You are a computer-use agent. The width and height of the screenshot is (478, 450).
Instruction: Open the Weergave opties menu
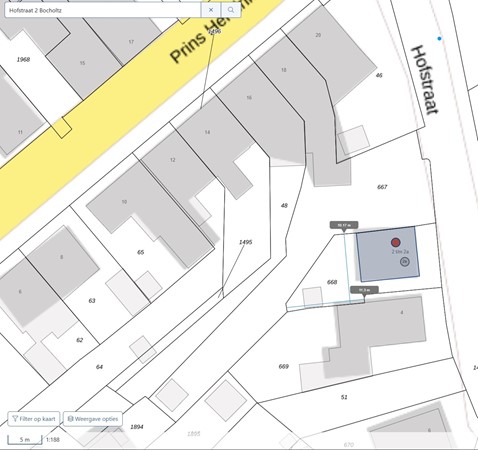[x=93, y=419]
